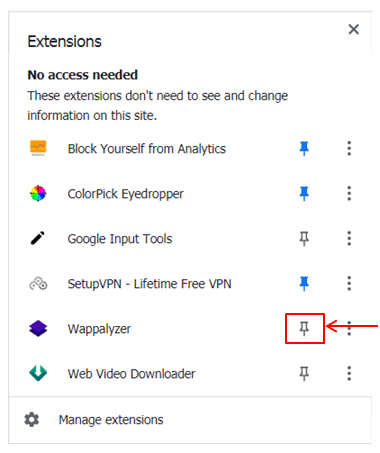
Task: Open more options for Web Video Downloader
Action: click(349, 373)
